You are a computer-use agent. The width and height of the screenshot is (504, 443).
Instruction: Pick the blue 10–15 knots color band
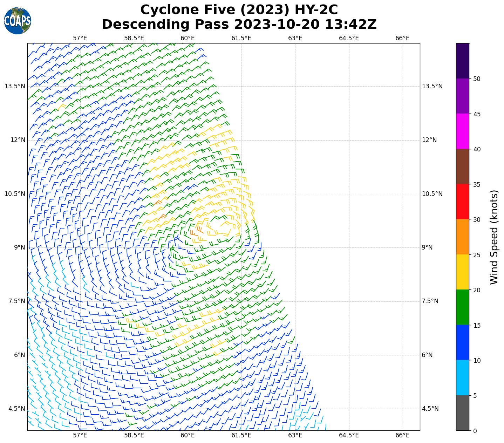(463, 343)
